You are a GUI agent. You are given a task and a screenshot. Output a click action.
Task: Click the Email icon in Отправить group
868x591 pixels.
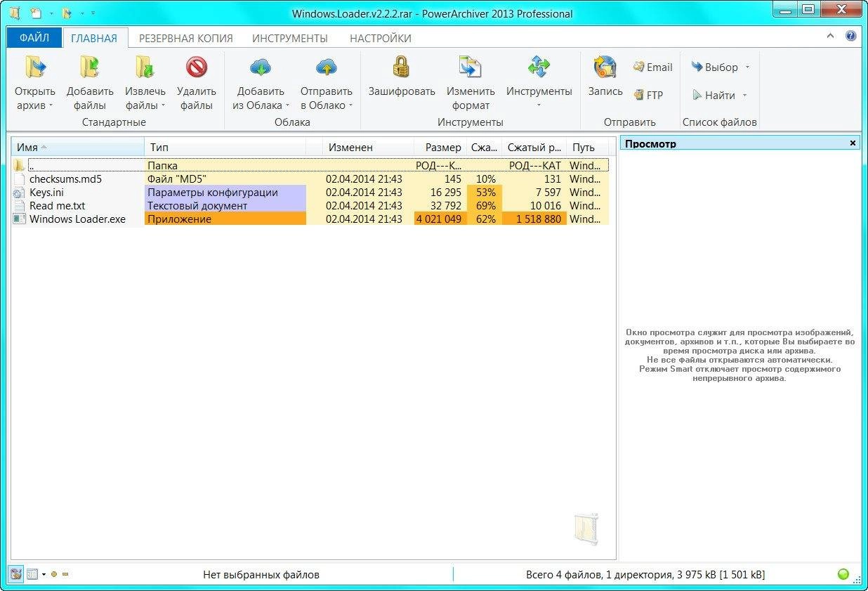point(638,67)
